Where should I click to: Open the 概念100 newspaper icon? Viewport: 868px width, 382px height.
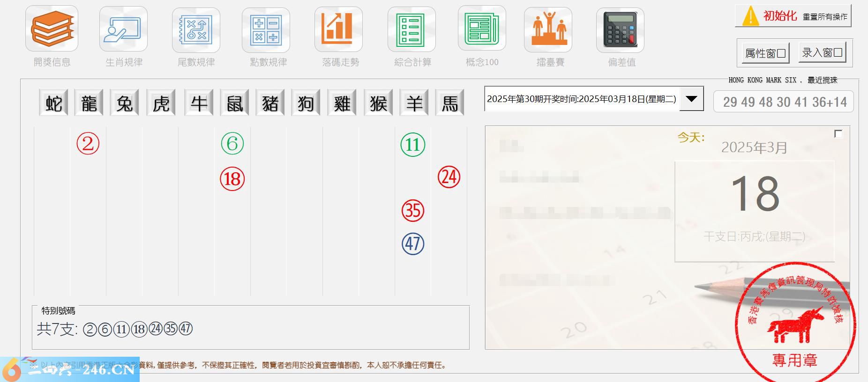point(481,29)
